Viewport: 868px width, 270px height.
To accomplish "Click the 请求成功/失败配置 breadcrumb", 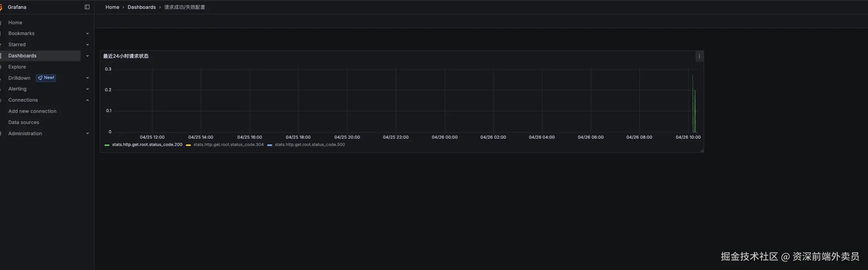I will 185,7.
